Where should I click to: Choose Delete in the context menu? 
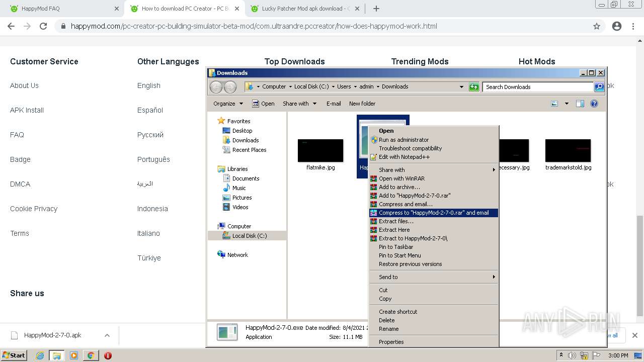tap(434, 320)
